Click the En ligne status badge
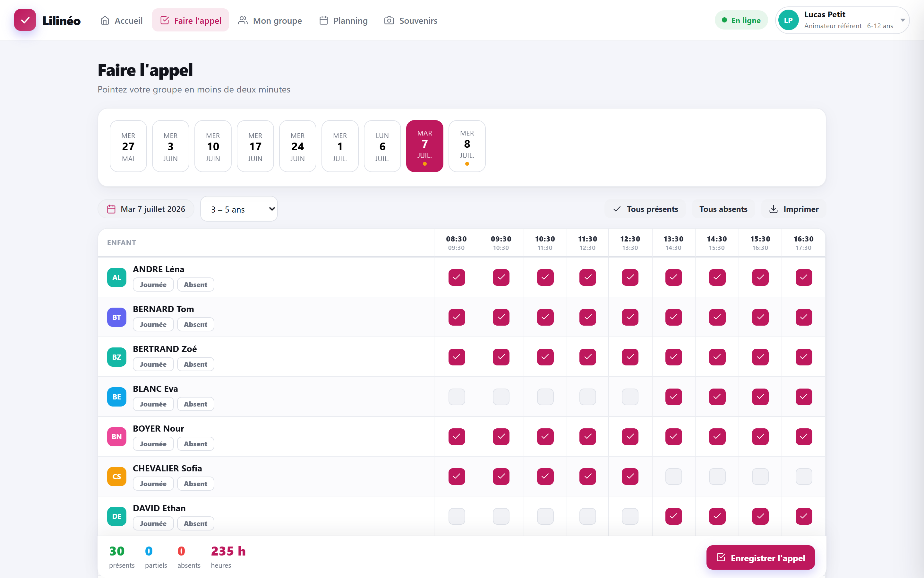The image size is (924, 578). (x=741, y=20)
